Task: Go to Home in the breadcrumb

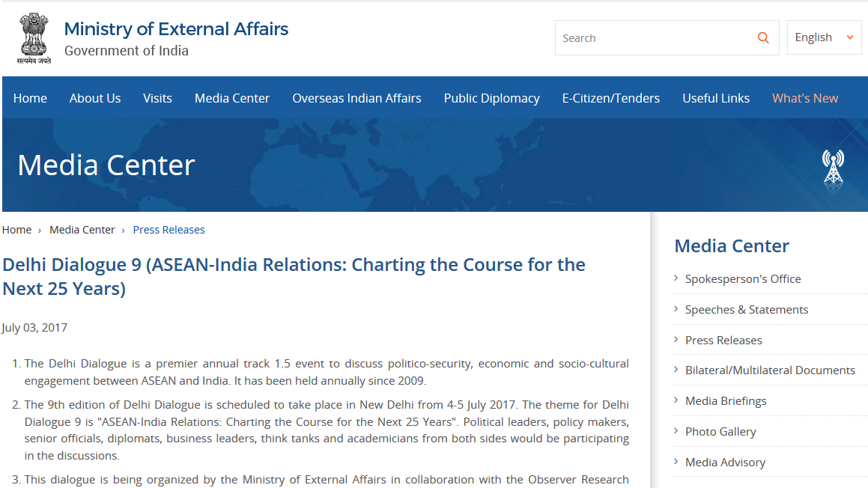Action: click(x=16, y=230)
